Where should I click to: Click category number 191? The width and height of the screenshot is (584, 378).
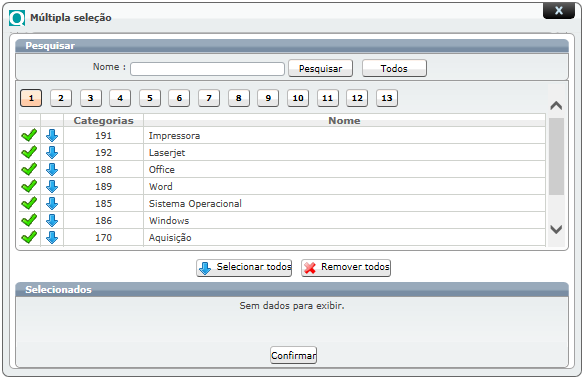(x=103, y=136)
